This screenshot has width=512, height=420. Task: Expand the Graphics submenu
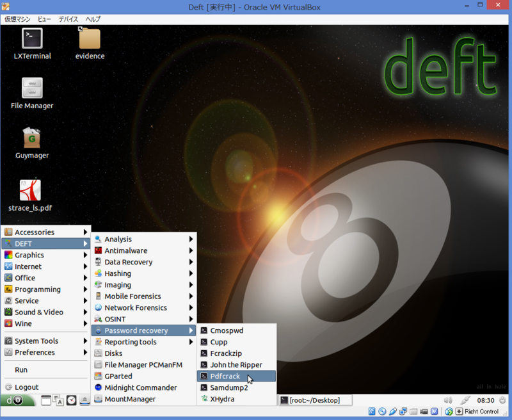[45, 255]
